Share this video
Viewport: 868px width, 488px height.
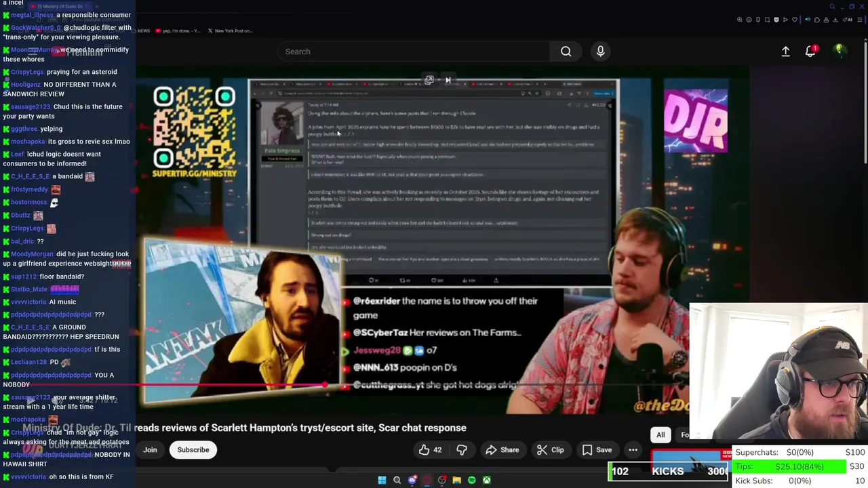point(502,450)
